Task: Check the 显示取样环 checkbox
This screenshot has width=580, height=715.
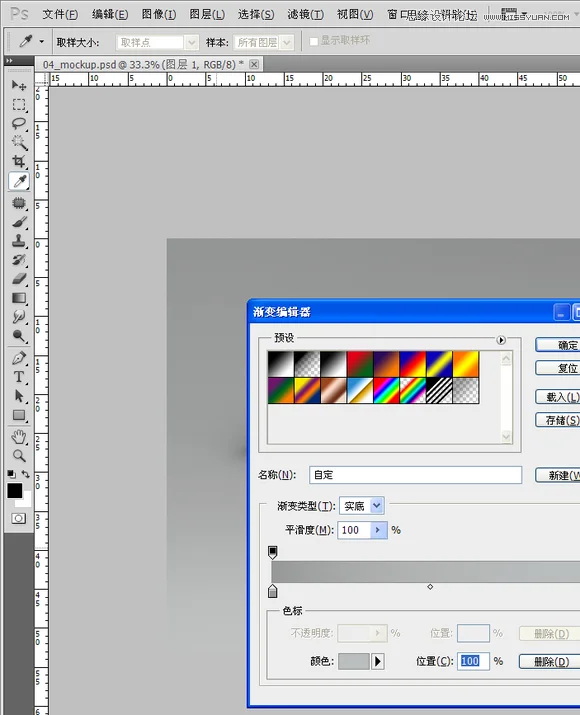Action: 314,41
